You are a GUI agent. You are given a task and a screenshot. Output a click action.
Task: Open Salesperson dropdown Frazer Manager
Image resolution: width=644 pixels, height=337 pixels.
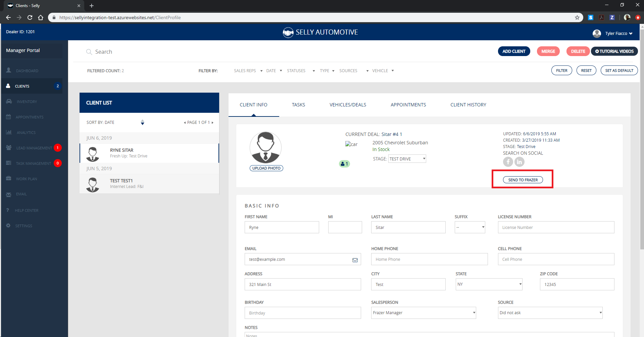424,313
